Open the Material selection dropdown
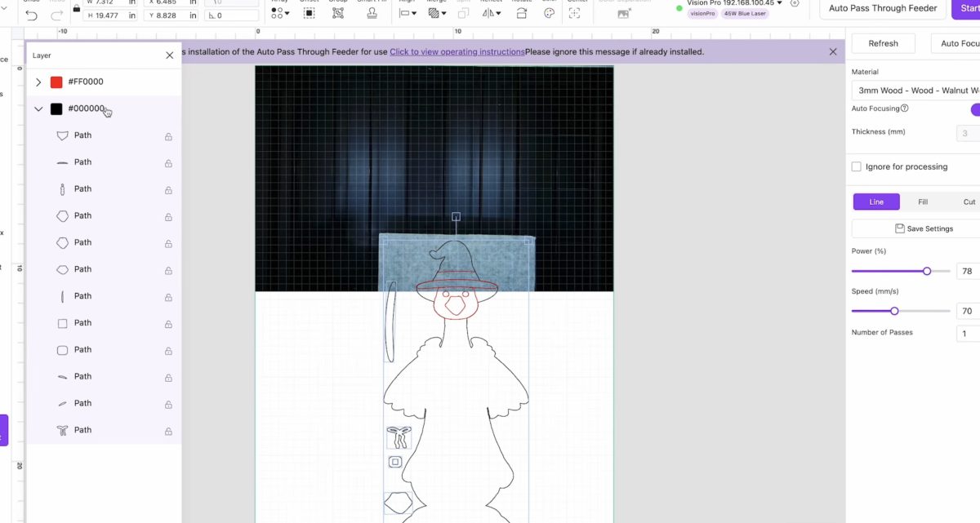Image resolution: width=980 pixels, height=523 pixels. (915, 91)
